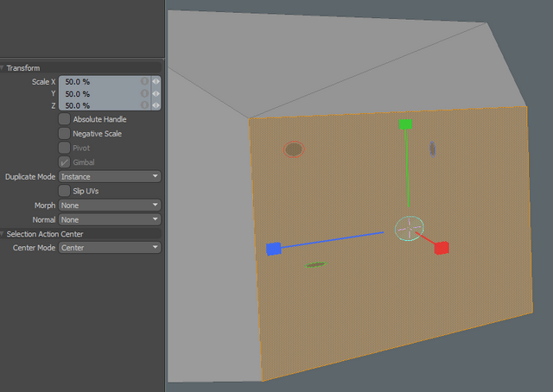Click the Scale Y value slider arrows

point(156,93)
